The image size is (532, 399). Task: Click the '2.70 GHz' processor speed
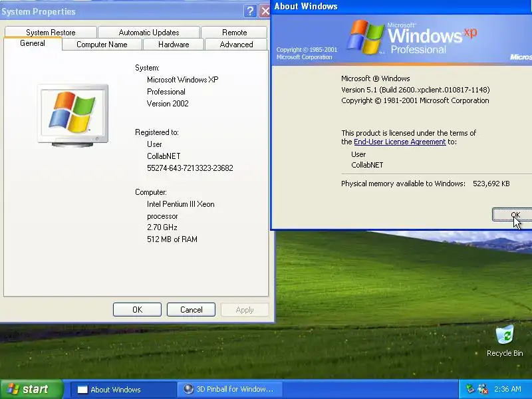pyautogui.click(x=162, y=227)
